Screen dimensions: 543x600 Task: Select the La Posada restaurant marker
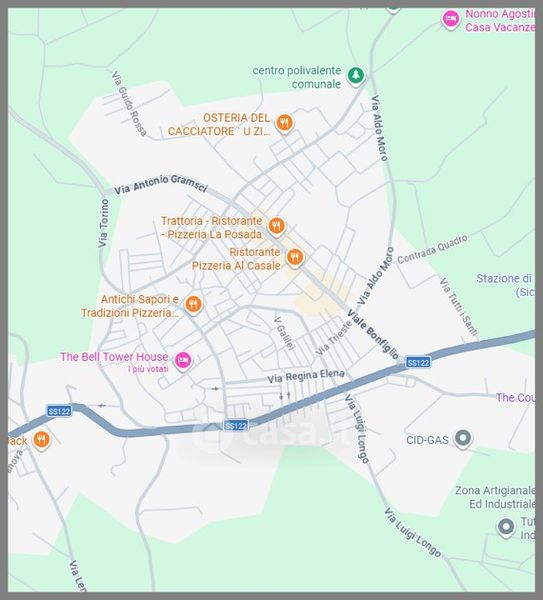pos(276,226)
